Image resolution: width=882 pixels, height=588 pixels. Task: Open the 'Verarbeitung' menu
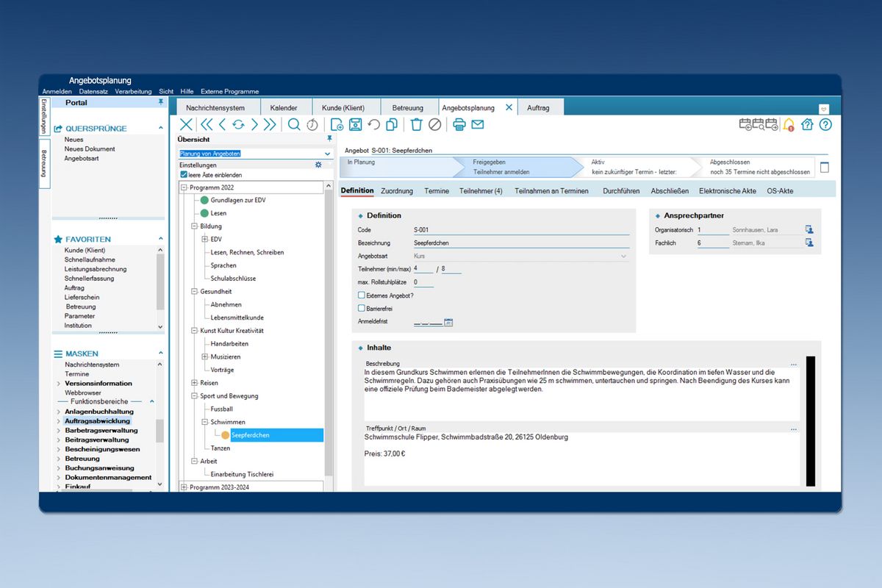pos(133,92)
